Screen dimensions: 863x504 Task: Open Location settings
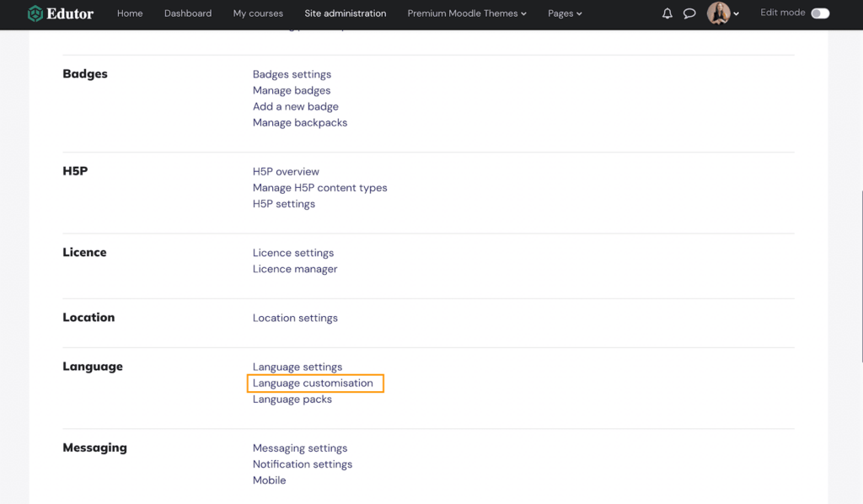[295, 318]
